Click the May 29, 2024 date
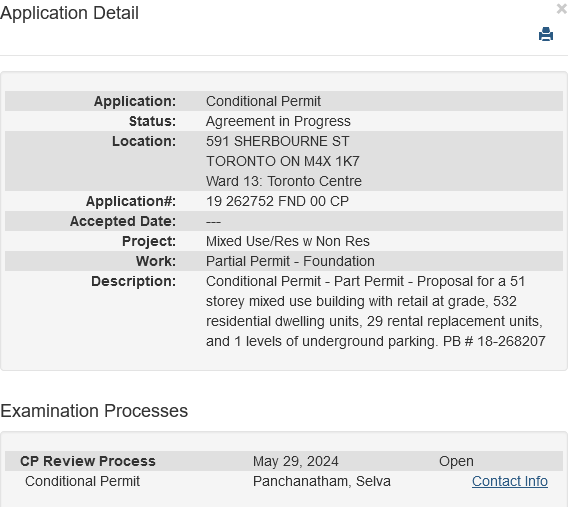Viewport: 568px width, 507px height. point(296,461)
